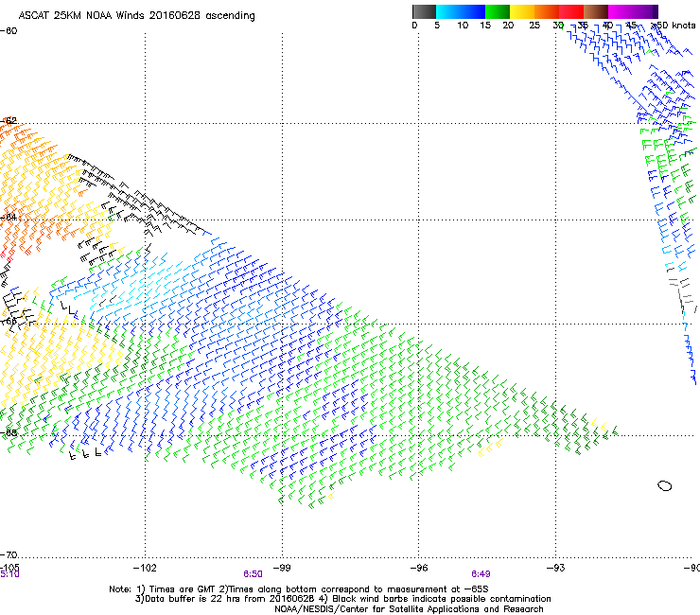This screenshot has width=700, height=615.
Task: Click the '20' legend tick label
Action: (x=508, y=26)
